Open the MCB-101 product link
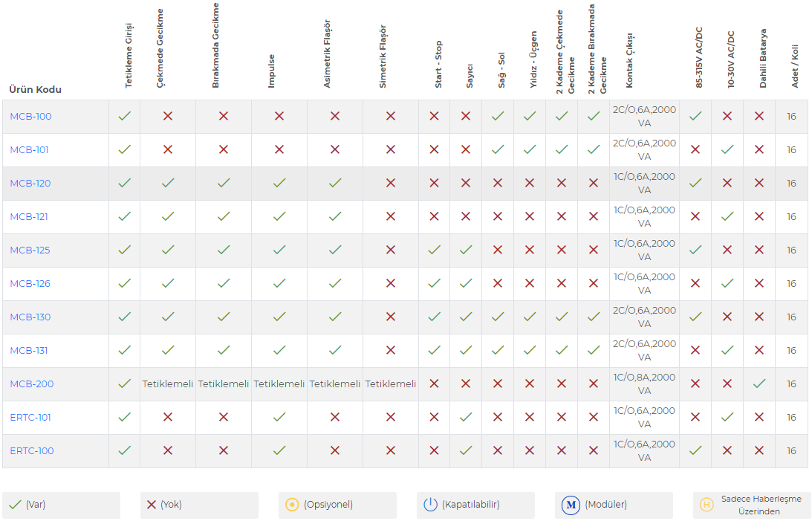 tap(29, 150)
